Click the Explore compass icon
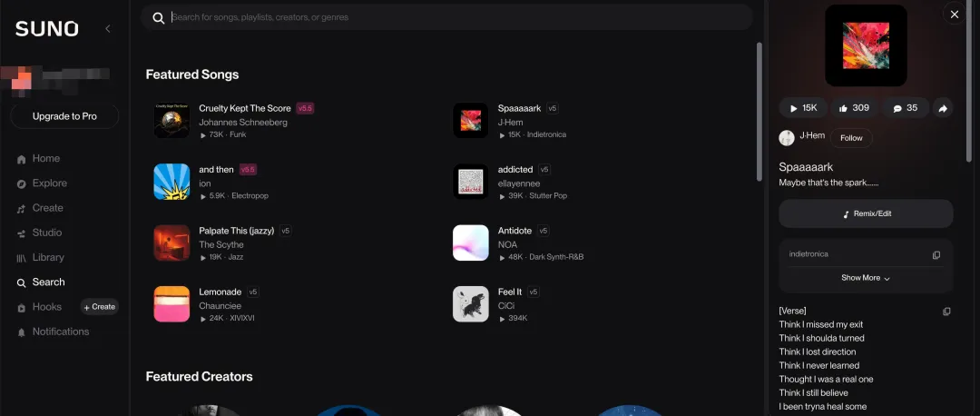Viewport: 980px width, 416px height. (21, 183)
